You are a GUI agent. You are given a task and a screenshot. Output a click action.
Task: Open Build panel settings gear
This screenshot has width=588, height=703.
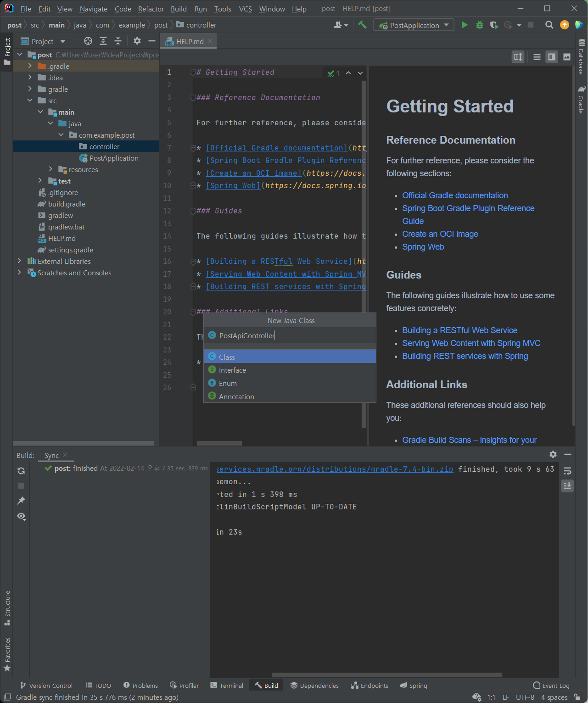click(x=553, y=454)
